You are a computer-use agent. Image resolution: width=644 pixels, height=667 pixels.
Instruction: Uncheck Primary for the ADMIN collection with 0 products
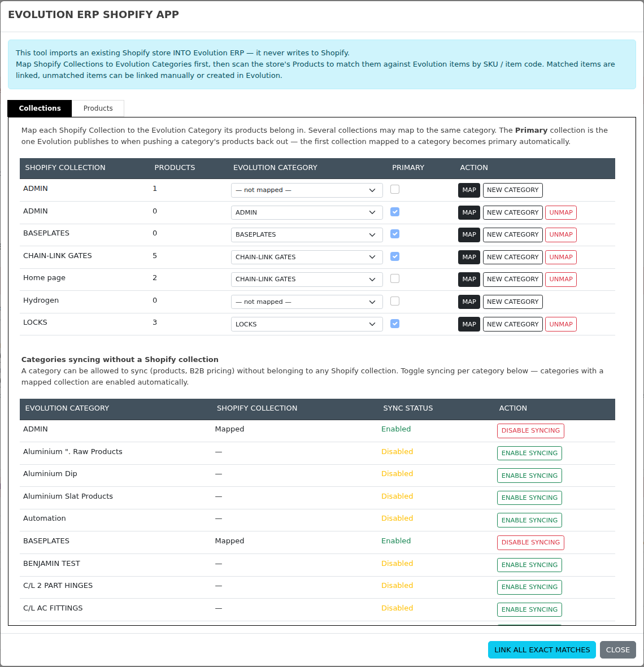(x=395, y=212)
